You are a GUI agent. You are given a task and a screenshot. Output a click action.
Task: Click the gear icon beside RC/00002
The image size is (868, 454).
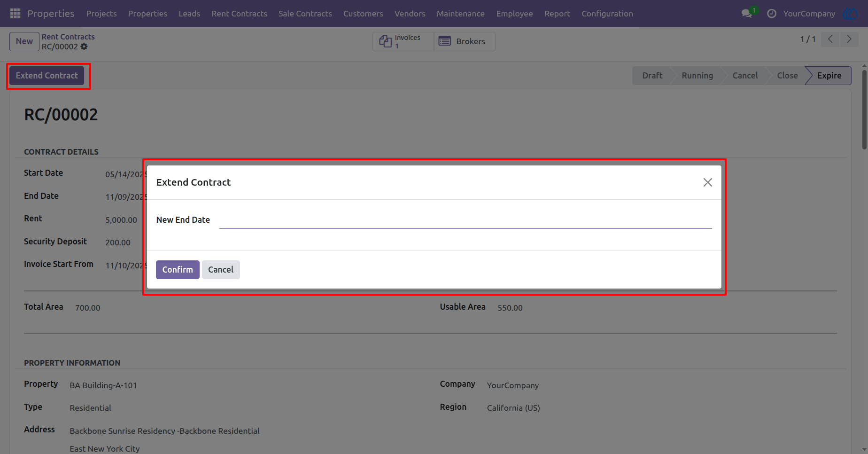pyautogui.click(x=84, y=47)
